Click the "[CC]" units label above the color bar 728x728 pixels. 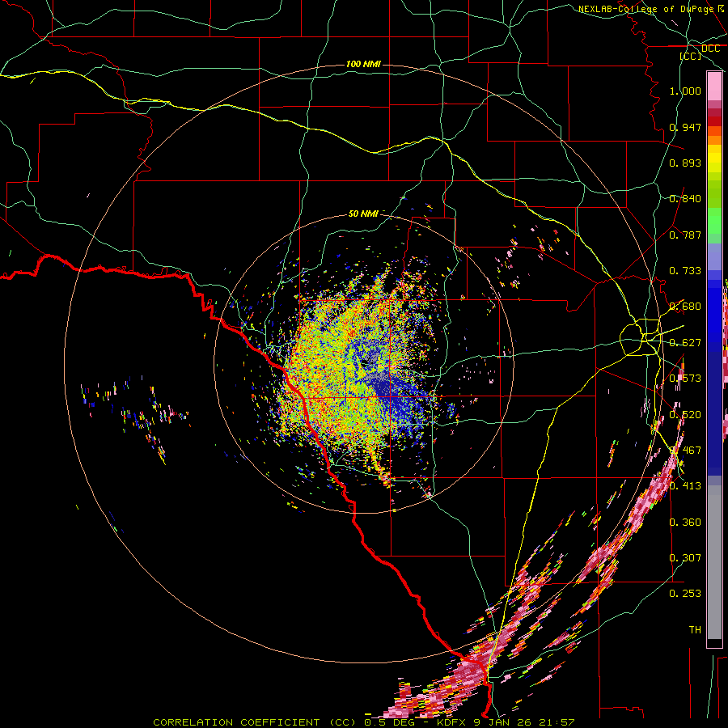(x=690, y=56)
